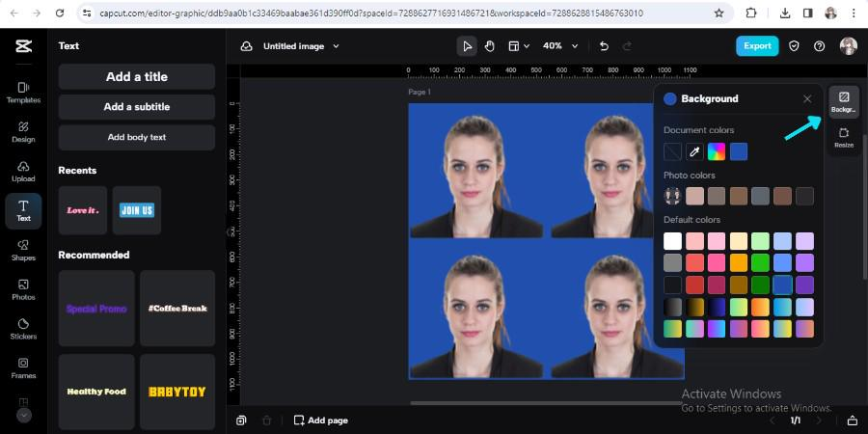Screen dimensions: 868x434
Task: Open the layout options dropdown
Action: point(519,46)
